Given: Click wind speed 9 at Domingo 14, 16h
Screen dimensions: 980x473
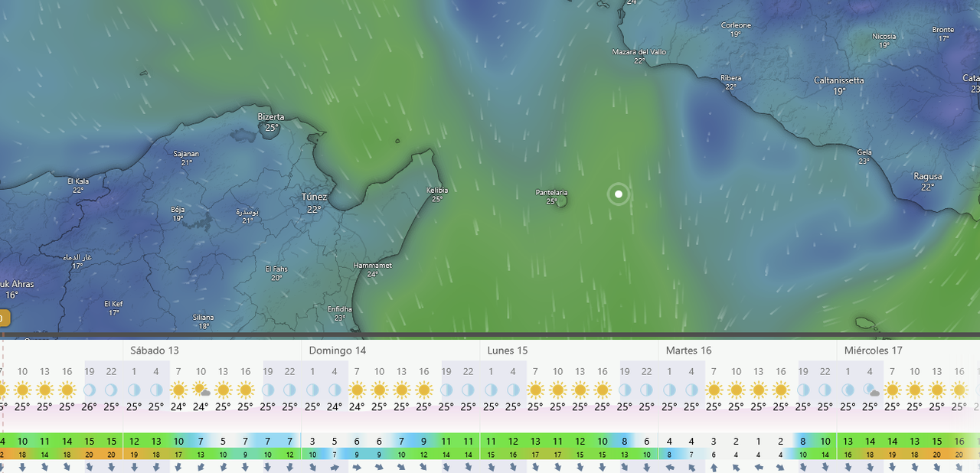Looking at the screenshot, I should [424, 441].
